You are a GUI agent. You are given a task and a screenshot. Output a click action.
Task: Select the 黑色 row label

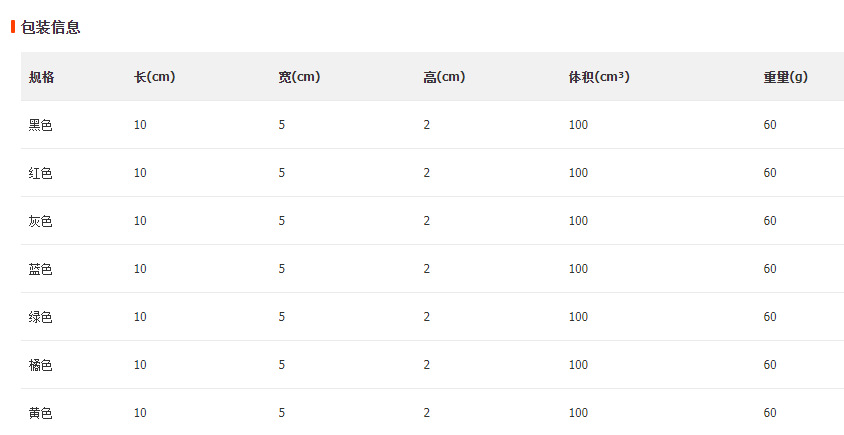click(40, 125)
